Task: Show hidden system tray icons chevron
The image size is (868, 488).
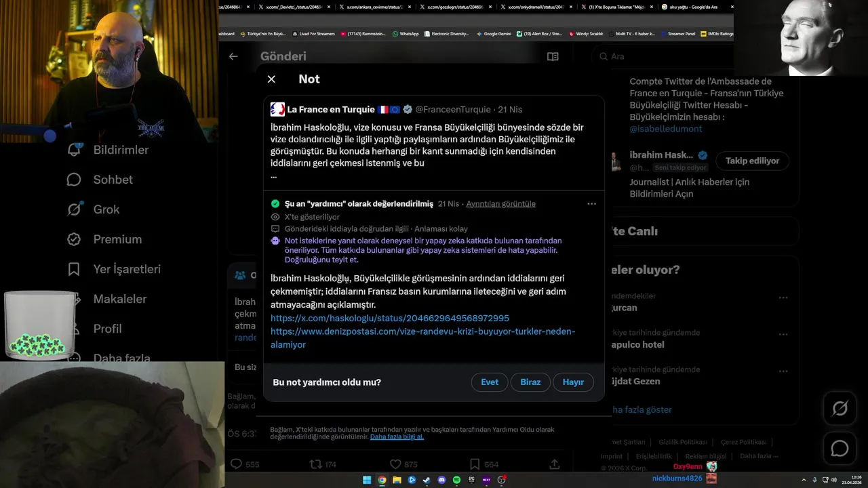Action: pyautogui.click(x=805, y=480)
